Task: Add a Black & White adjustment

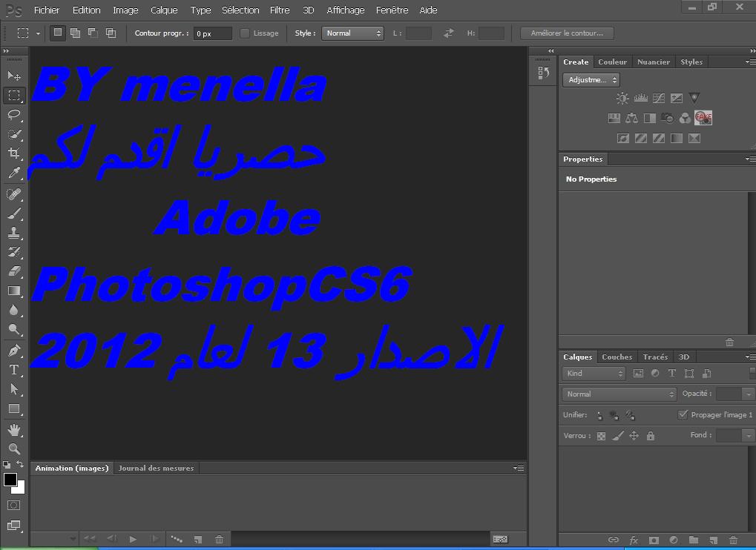Action: click(x=649, y=118)
